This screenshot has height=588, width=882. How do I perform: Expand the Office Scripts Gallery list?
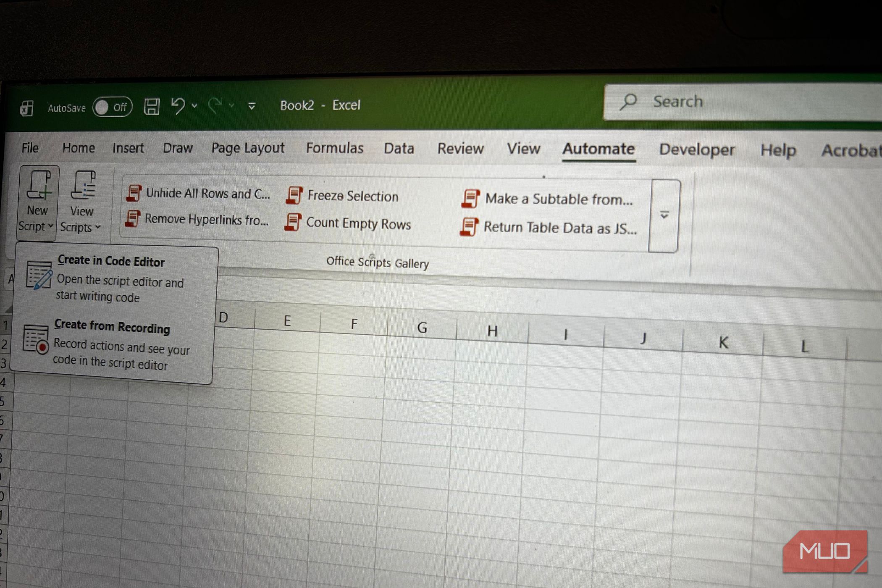(664, 215)
